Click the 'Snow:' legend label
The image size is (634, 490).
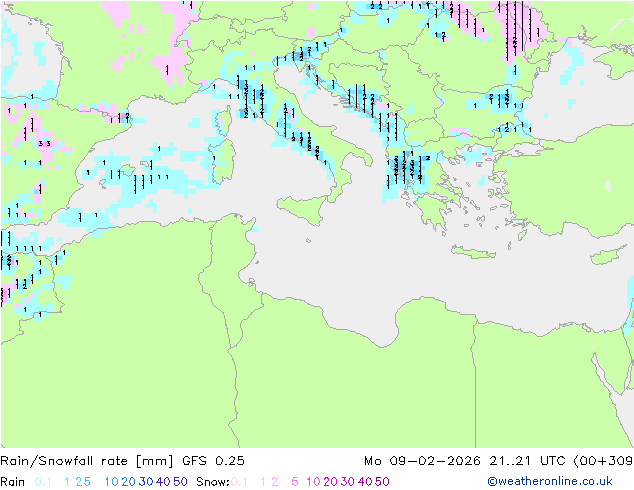pyautogui.click(x=213, y=482)
